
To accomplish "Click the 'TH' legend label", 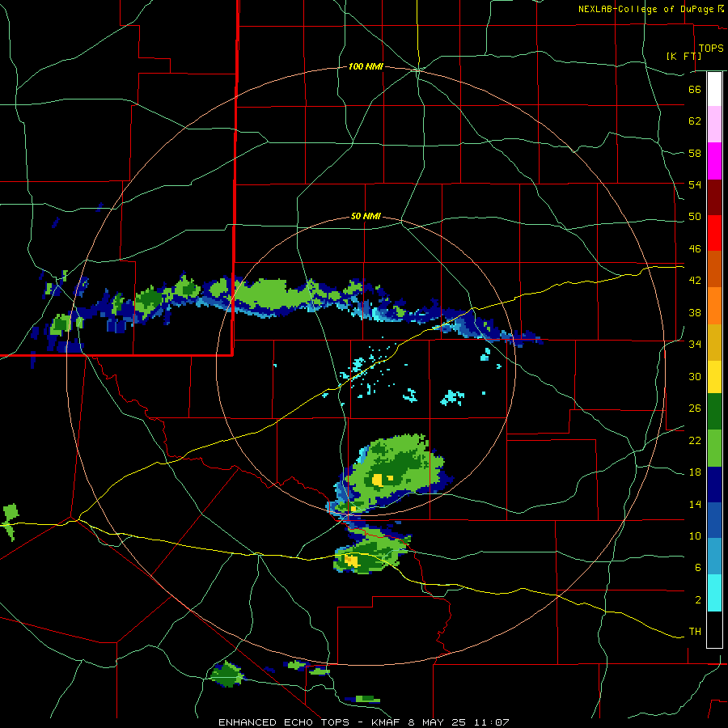I will pos(695,632).
